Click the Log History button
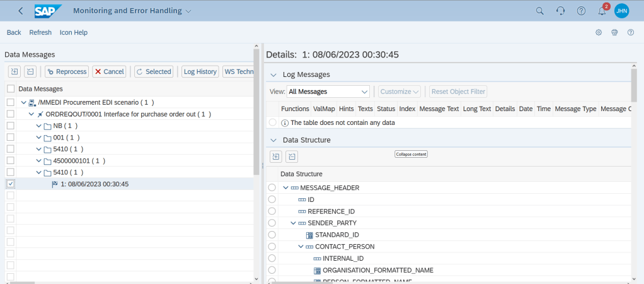The height and width of the screenshot is (284, 644). (200, 71)
